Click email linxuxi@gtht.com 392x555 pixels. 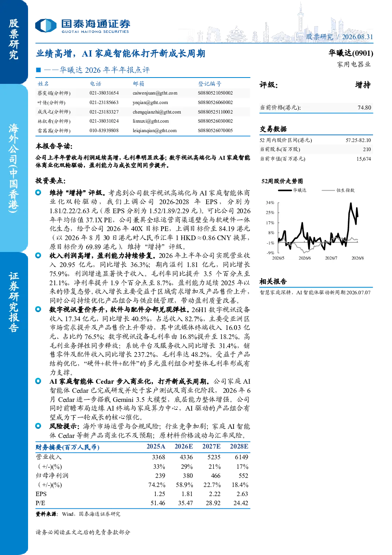point(151,121)
